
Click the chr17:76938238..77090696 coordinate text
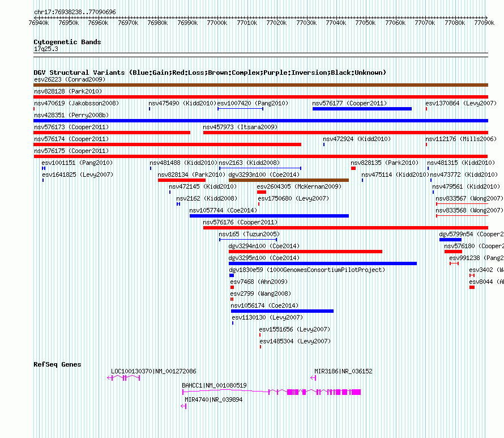tap(75, 12)
